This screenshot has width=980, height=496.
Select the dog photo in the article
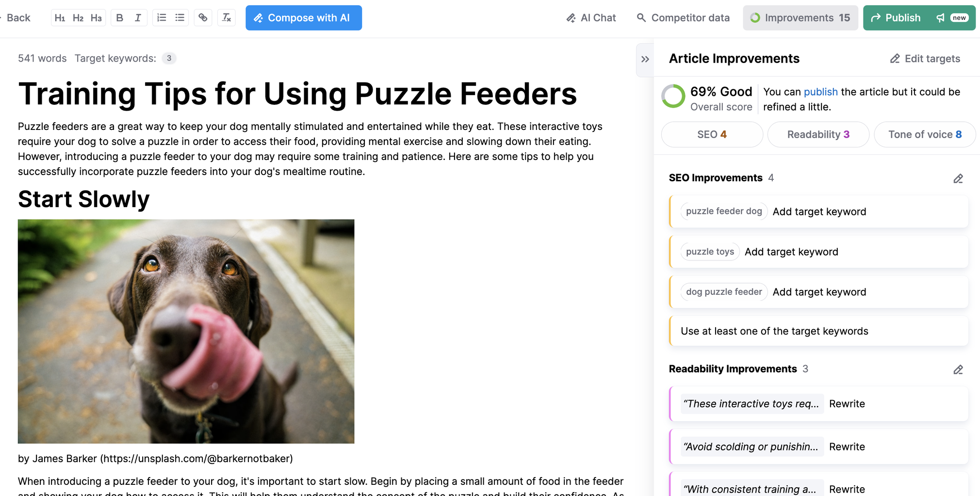pyautogui.click(x=186, y=331)
